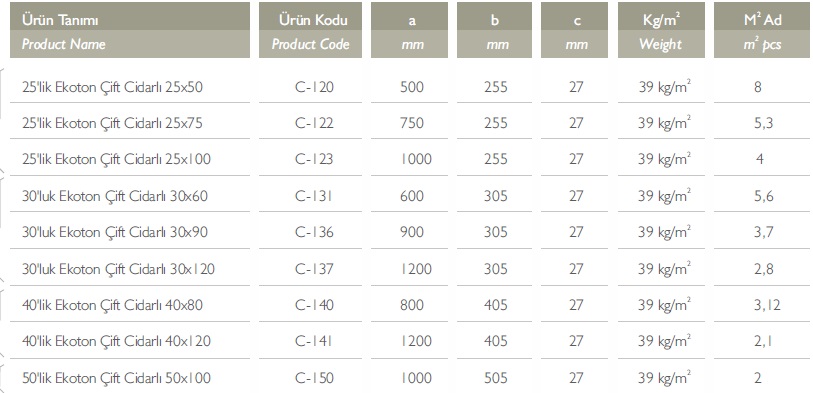
Task: Select product code C-140
Action: [314, 305]
